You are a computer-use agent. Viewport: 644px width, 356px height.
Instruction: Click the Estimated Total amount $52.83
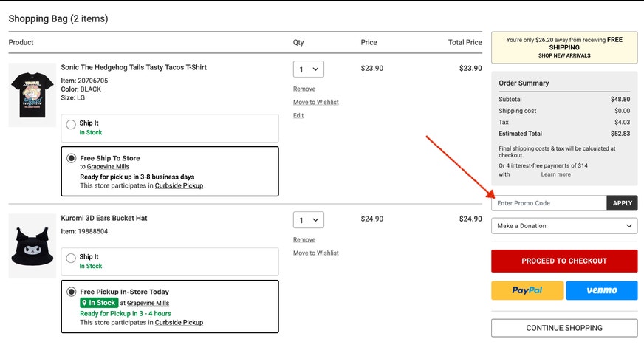tap(620, 134)
